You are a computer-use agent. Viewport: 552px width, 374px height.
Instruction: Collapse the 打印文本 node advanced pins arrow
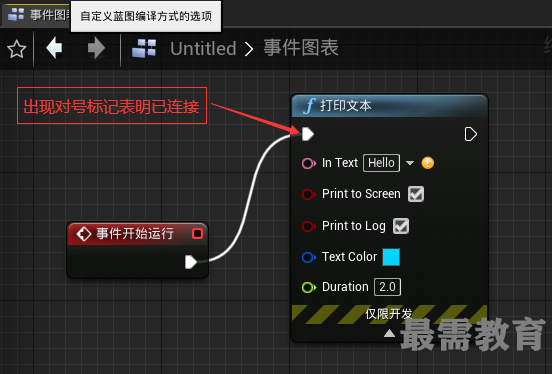(x=389, y=333)
